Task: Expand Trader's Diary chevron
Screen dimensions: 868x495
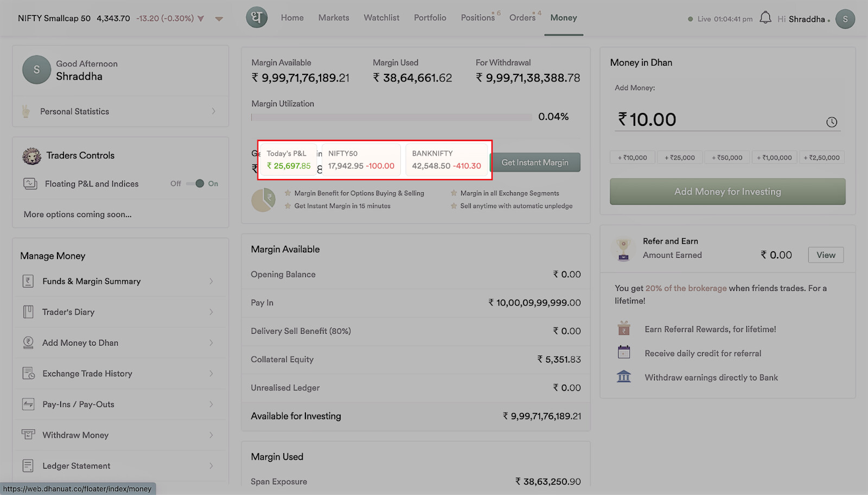Action: click(x=211, y=312)
